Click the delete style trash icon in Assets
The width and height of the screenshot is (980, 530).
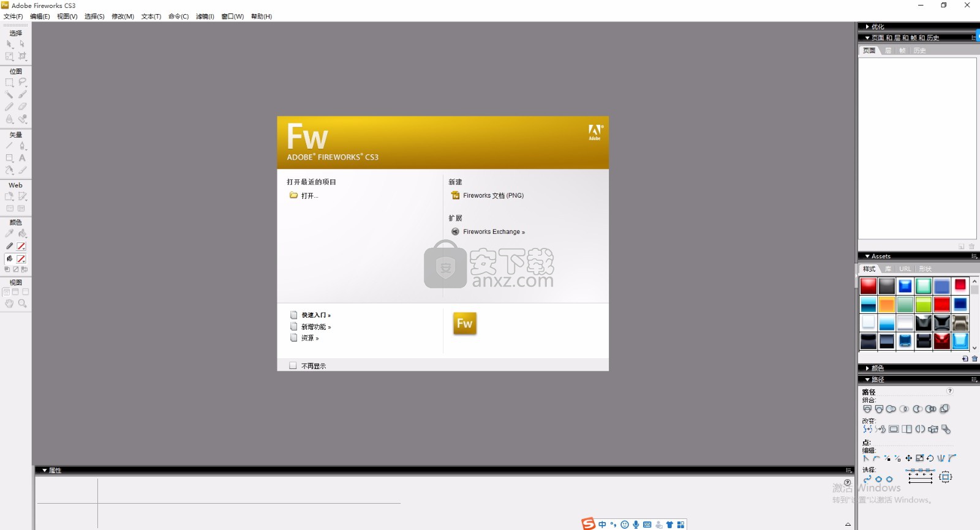tap(974, 359)
